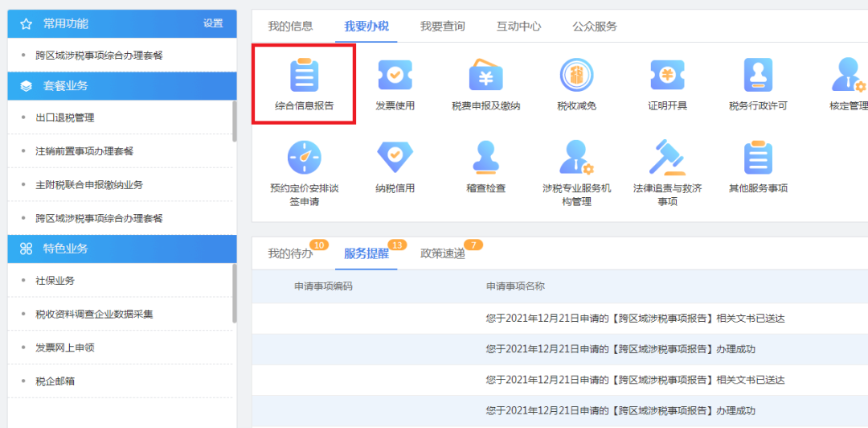This screenshot has height=428, width=868.
Task: Open 跨区域涉税事项综合办理套餐 under 常用功能
Action: [99, 55]
